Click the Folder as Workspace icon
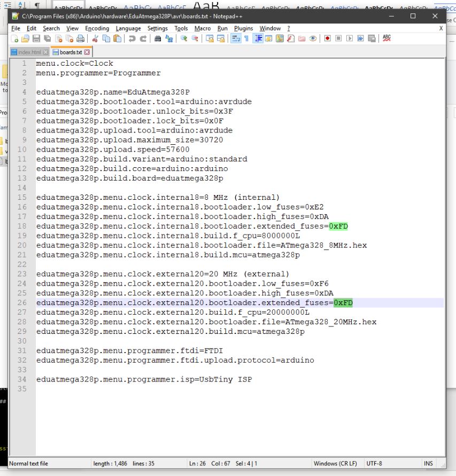 tap(302, 38)
